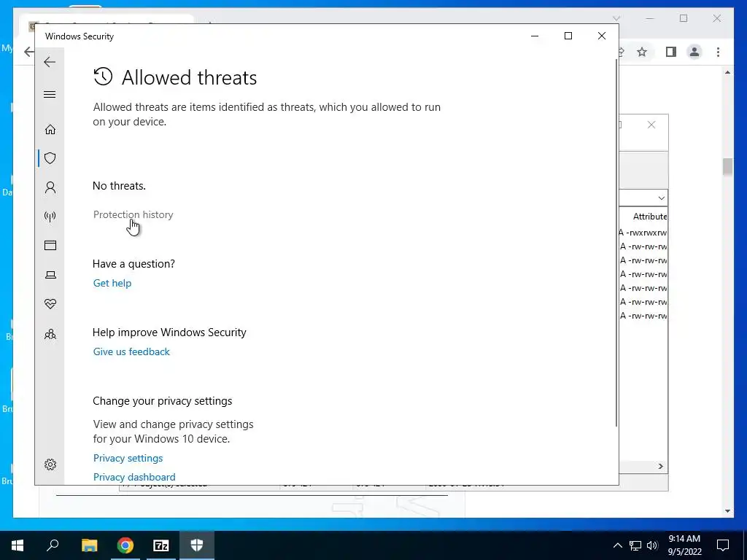Go back in Windows Security
Viewport: 747px width, 560px height.
[50, 62]
